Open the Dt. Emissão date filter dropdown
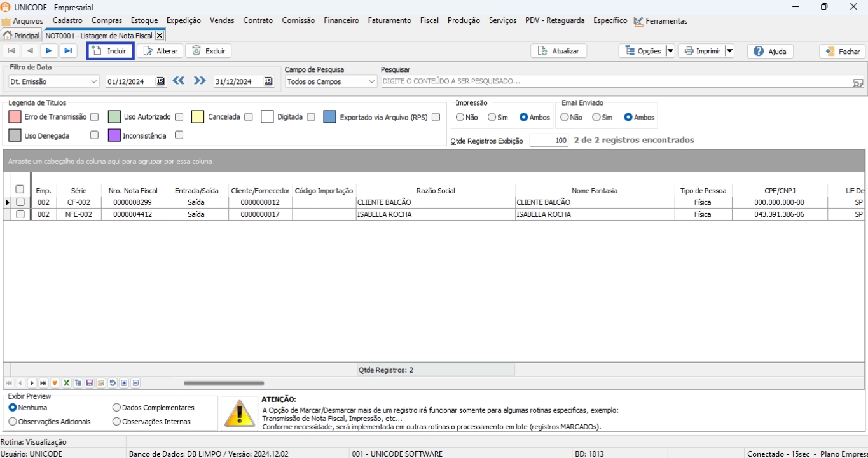This screenshot has height=458, width=868. click(x=94, y=81)
